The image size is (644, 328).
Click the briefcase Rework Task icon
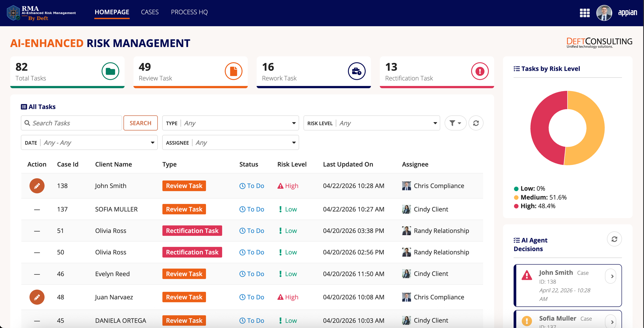(x=357, y=71)
